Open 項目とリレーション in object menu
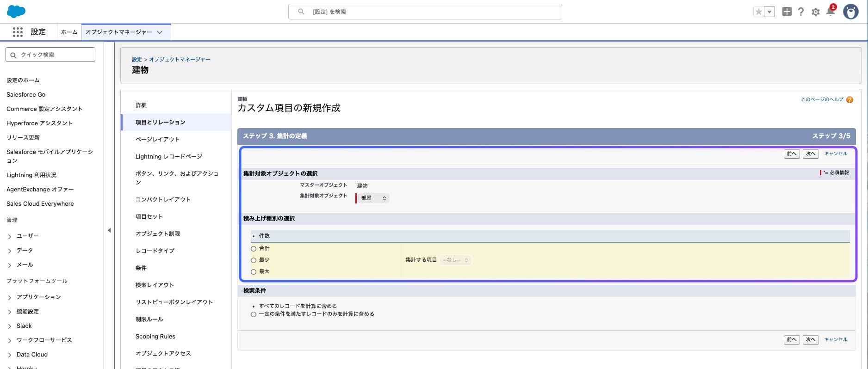This screenshot has width=868, height=369. [x=160, y=122]
